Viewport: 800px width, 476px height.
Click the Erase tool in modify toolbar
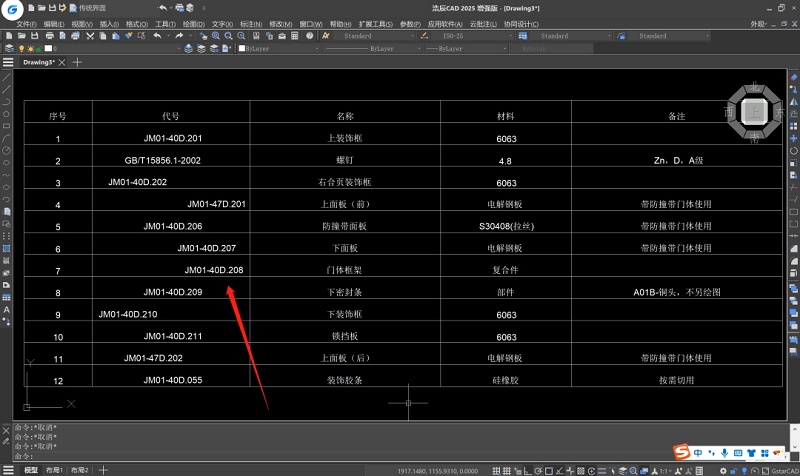(793, 77)
